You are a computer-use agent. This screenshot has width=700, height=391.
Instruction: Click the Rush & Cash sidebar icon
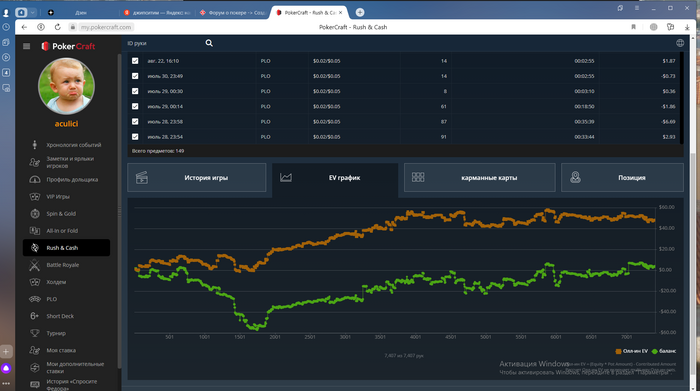tap(35, 248)
